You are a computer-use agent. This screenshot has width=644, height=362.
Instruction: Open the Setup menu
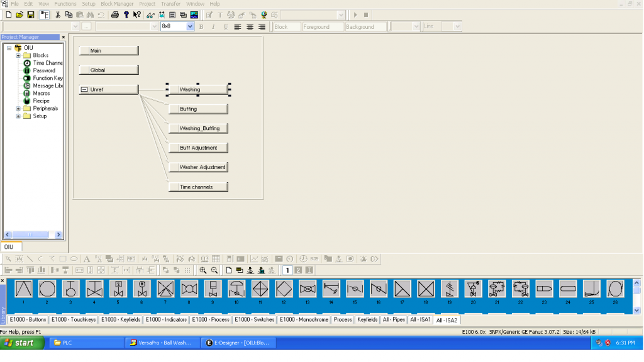click(x=88, y=4)
